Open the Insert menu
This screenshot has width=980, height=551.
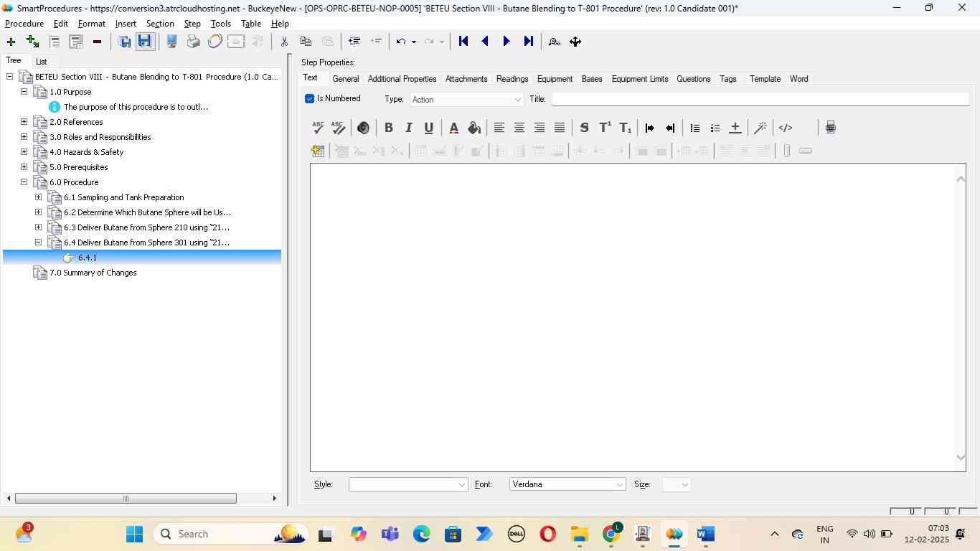click(126, 24)
